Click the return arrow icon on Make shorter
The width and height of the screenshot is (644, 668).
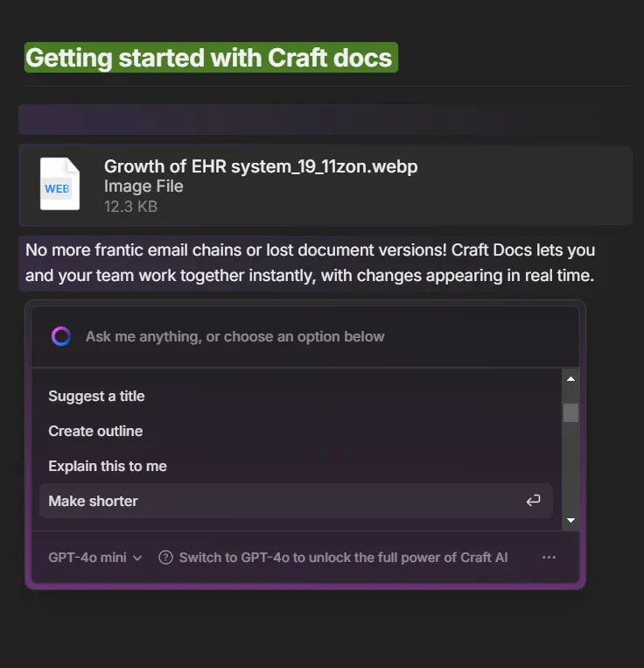(x=533, y=501)
